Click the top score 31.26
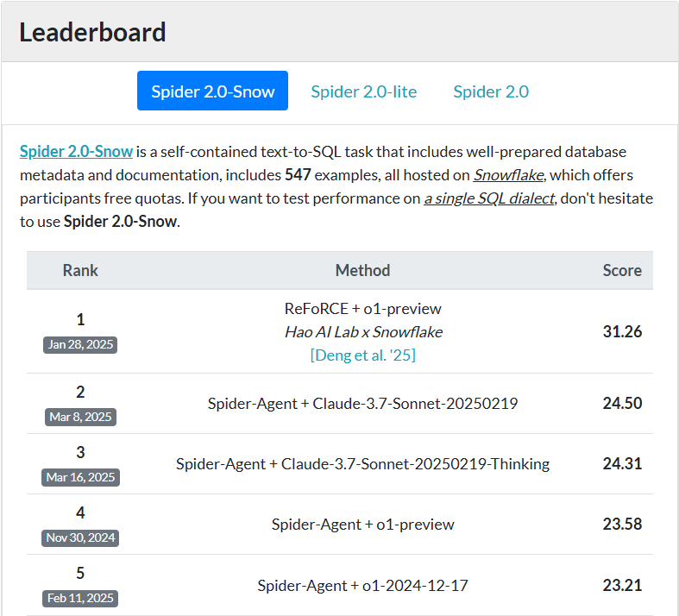 point(622,331)
